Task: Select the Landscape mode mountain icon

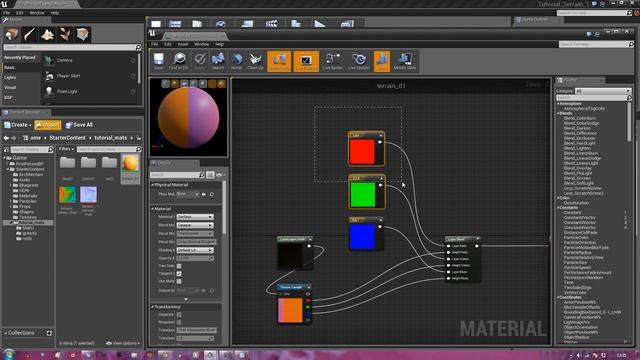Action: pyautogui.click(x=47, y=35)
